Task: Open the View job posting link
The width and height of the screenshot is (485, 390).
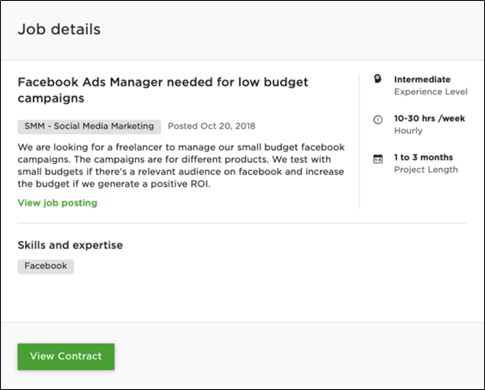Action: tap(57, 203)
